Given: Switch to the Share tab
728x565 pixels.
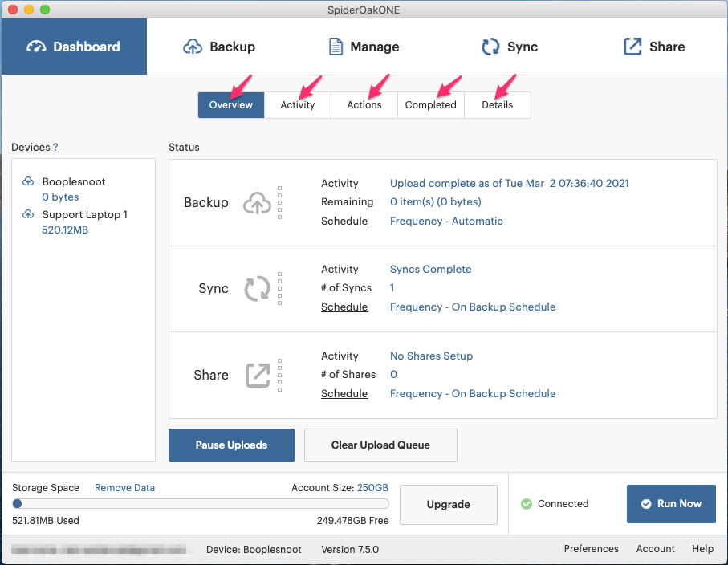Looking at the screenshot, I should coord(654,47).
